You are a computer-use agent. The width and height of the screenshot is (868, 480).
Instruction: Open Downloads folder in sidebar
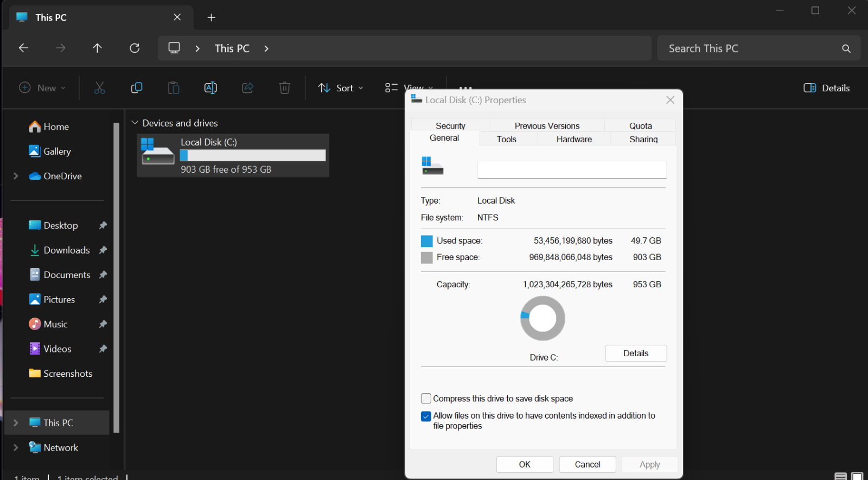coord(67,250)
